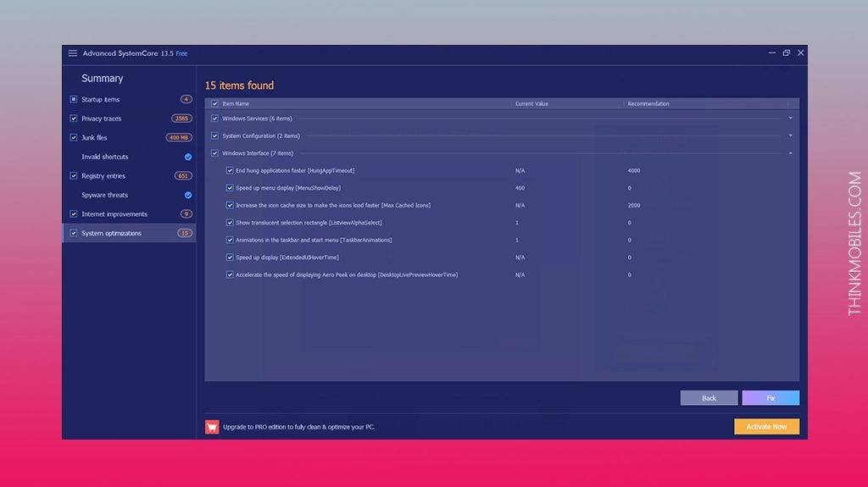Toggle the Startup items checkbox
This screenshot has height=487, width=868.
74,100
